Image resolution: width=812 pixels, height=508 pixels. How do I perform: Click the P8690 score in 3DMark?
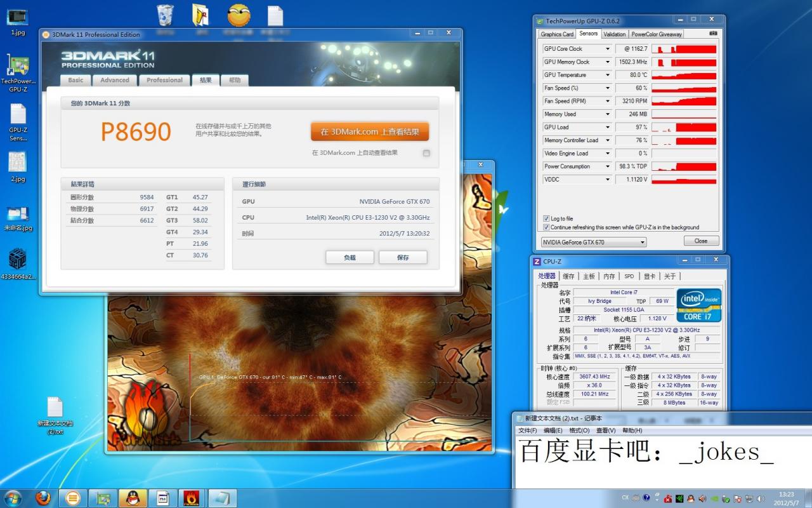coord(136,131)
